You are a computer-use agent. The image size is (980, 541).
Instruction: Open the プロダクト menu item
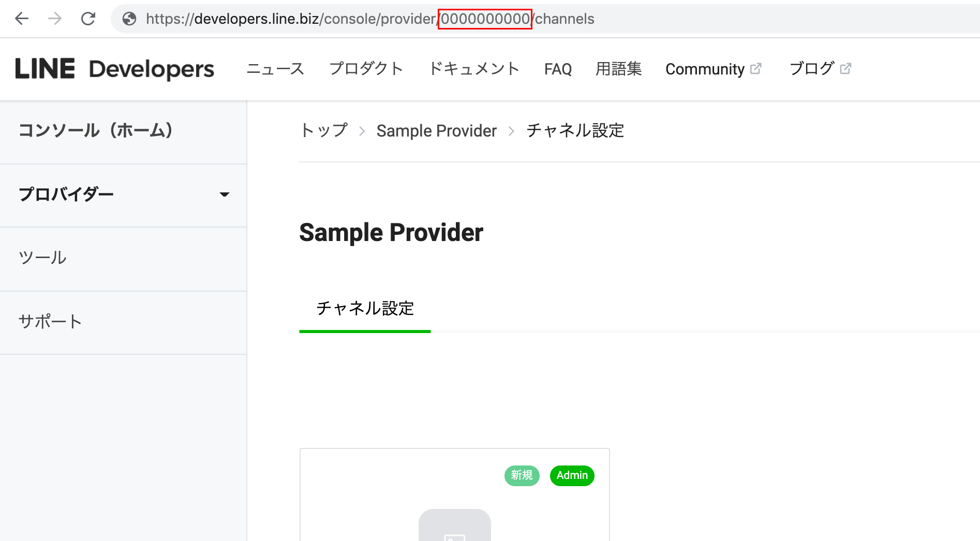point(366,69)
